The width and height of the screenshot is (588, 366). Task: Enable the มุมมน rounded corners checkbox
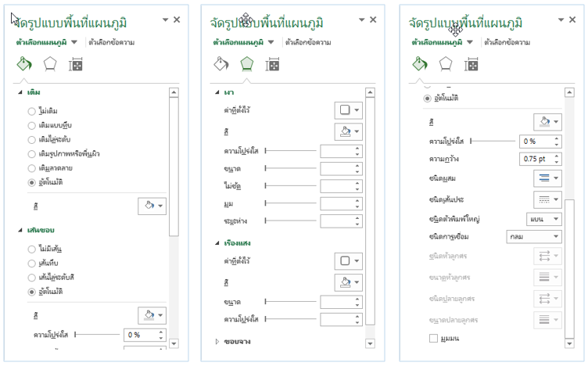[434, 338]
